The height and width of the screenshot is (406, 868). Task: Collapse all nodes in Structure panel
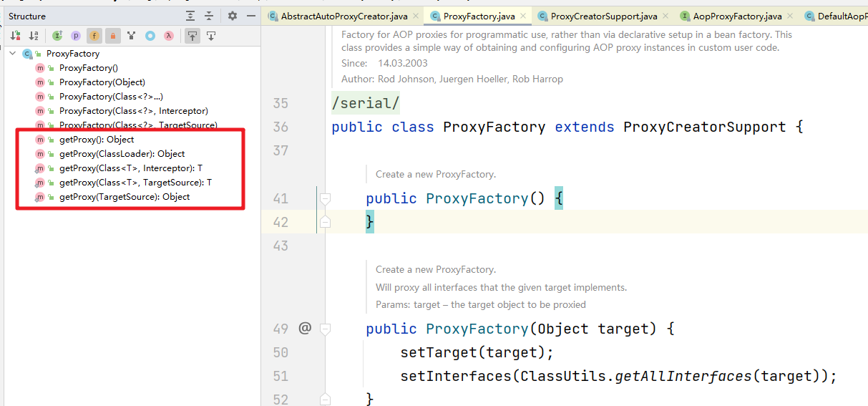[209, 16]
